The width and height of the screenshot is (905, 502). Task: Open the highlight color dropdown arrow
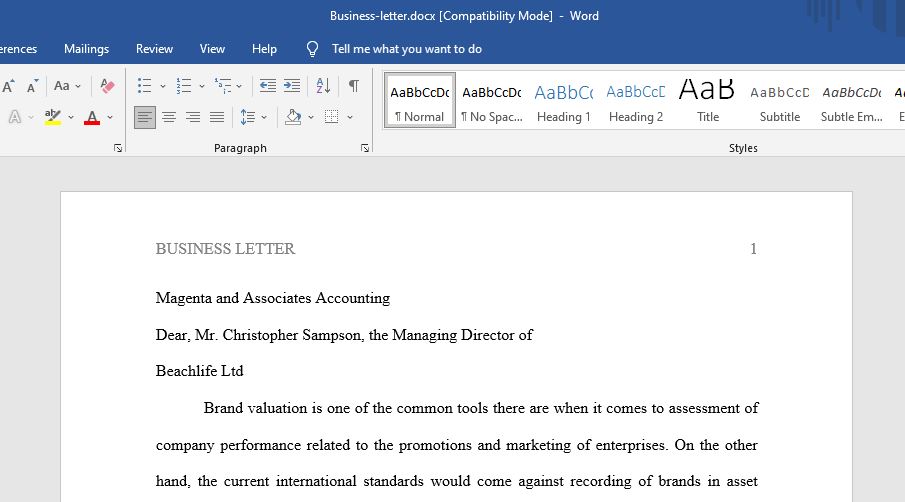click(x=70, y=118)
